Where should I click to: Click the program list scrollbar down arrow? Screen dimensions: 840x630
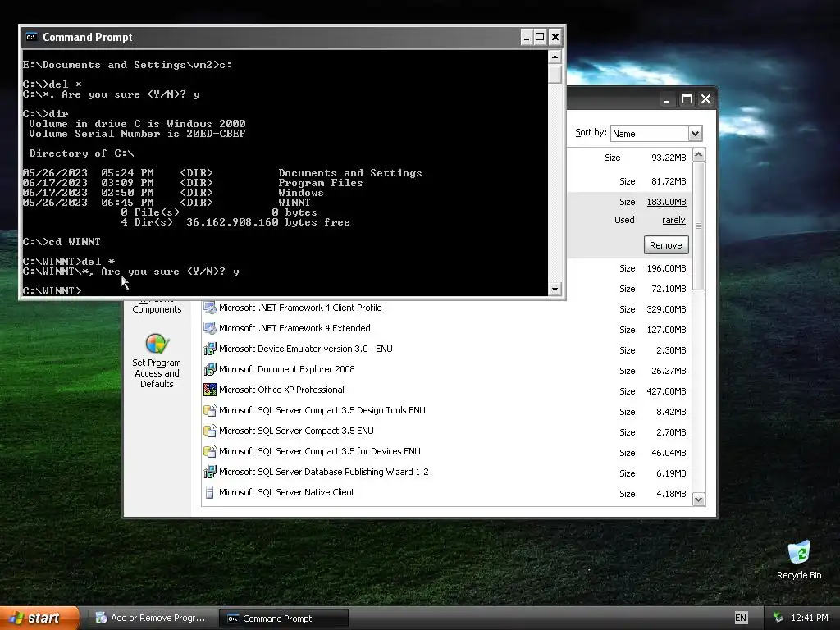click(699, 500)
